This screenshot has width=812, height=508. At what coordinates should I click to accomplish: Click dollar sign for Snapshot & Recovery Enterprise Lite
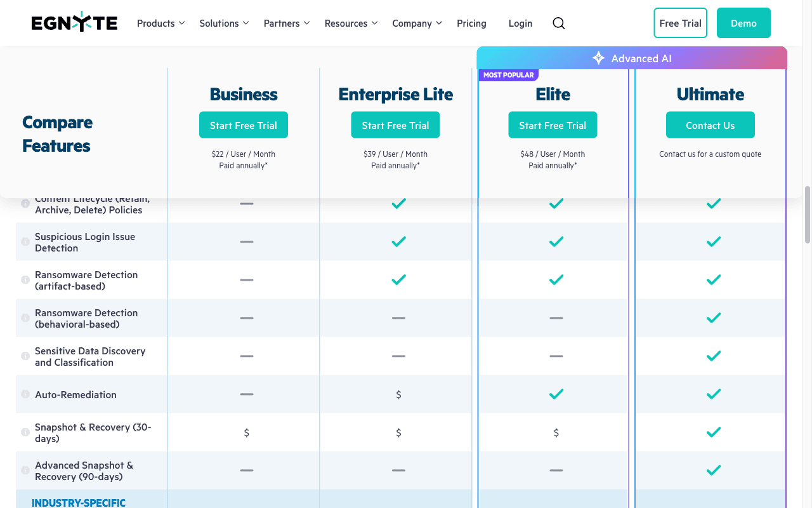click(x=398, y=432)
